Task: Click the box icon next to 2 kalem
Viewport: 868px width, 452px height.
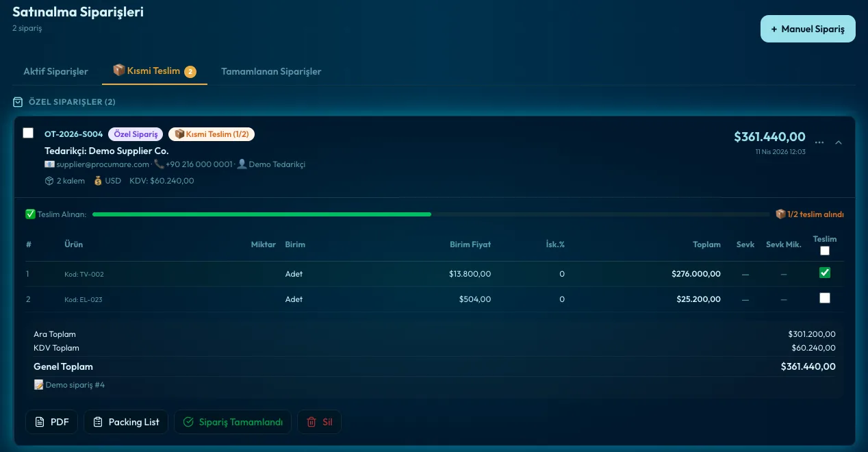Action: pyautogui.click(x=49, y=181)
